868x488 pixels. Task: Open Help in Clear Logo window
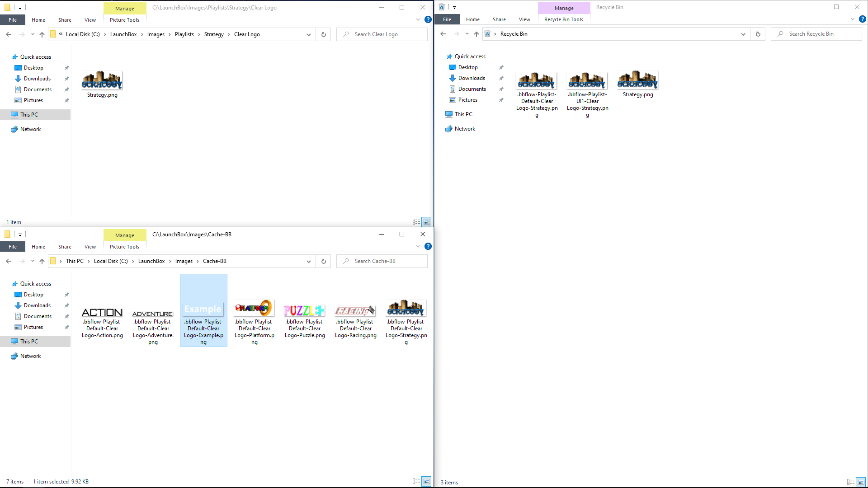[428, 19]
